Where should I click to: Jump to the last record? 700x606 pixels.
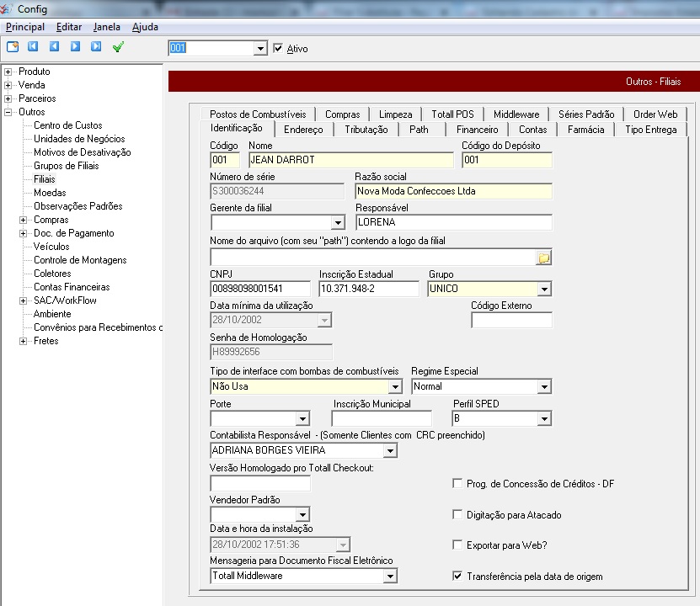click(x=96, y=47)
